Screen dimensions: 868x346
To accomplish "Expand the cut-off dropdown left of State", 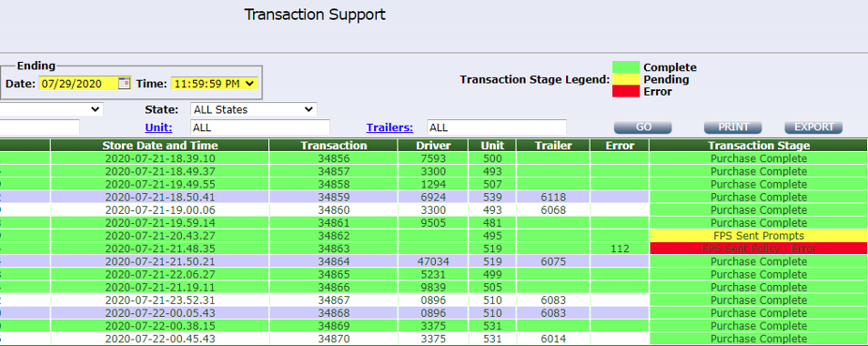I will [x=51, y=109].
